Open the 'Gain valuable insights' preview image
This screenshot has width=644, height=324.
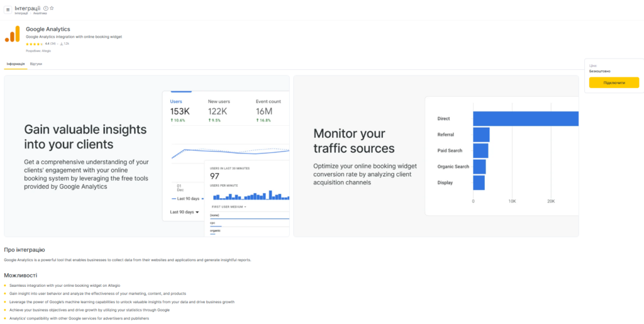click(147, 156)
